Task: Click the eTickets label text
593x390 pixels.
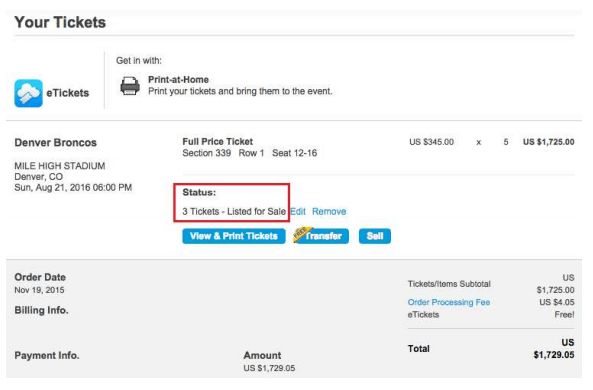Action: point(68,93)
